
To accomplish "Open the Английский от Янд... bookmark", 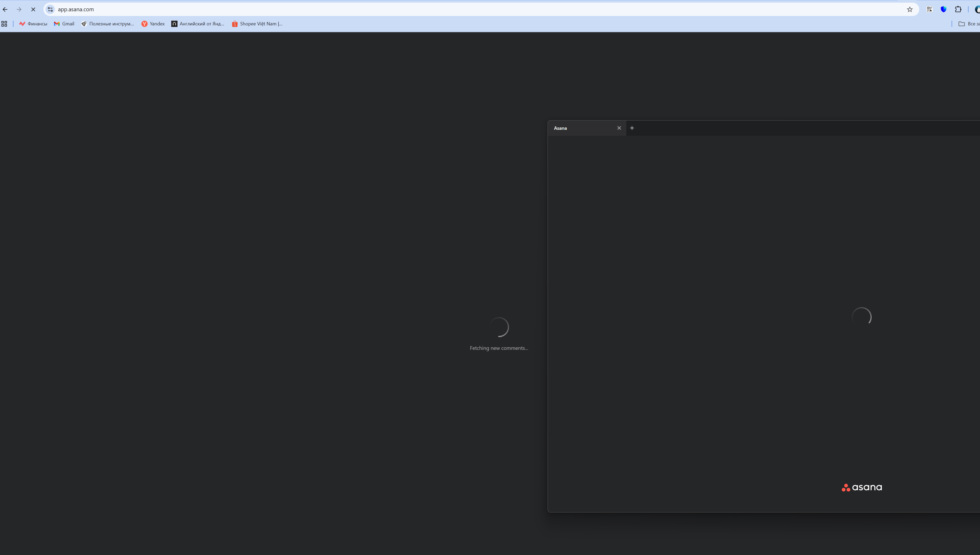I will tap(197, 24).
